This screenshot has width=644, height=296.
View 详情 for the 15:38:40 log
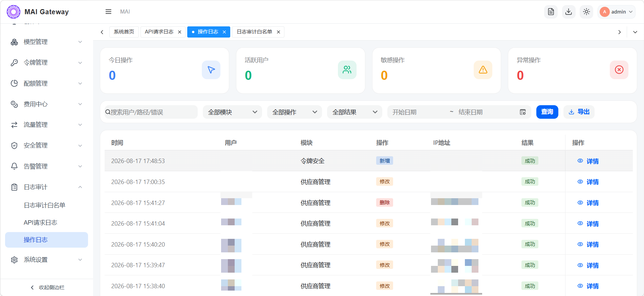pos(588,286)
